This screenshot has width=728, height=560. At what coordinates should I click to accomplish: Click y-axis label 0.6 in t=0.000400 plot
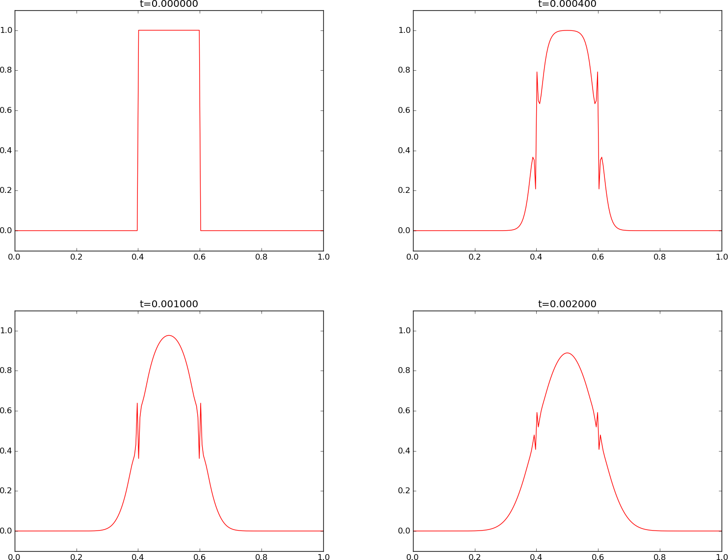click(x=404, y=110)
